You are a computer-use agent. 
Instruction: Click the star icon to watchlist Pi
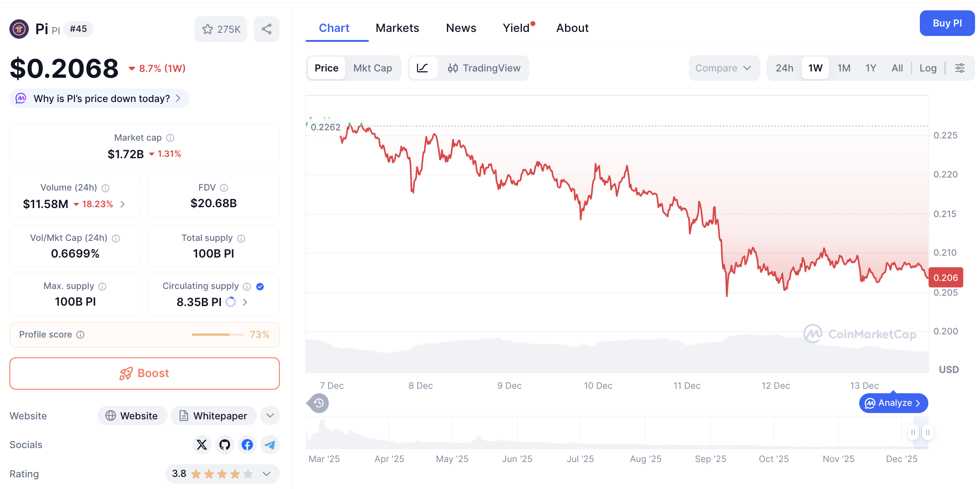point(208,29)
